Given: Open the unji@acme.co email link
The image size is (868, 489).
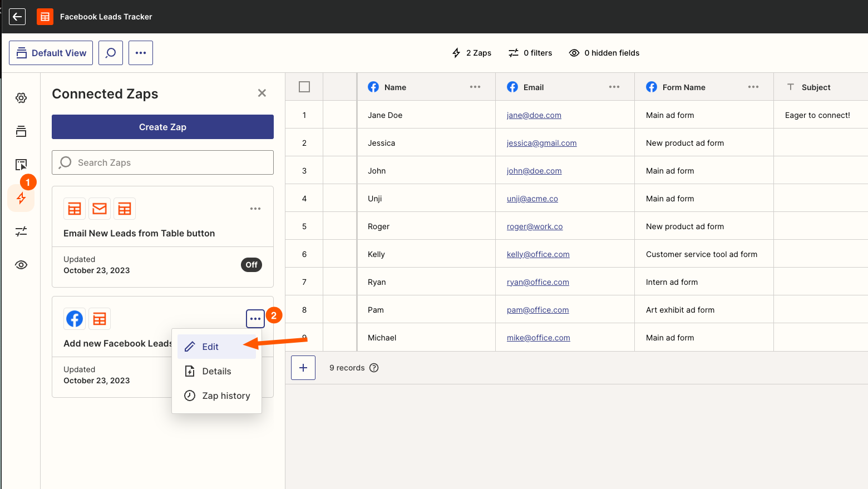Looking at the screenshot, I should (532, 199).
